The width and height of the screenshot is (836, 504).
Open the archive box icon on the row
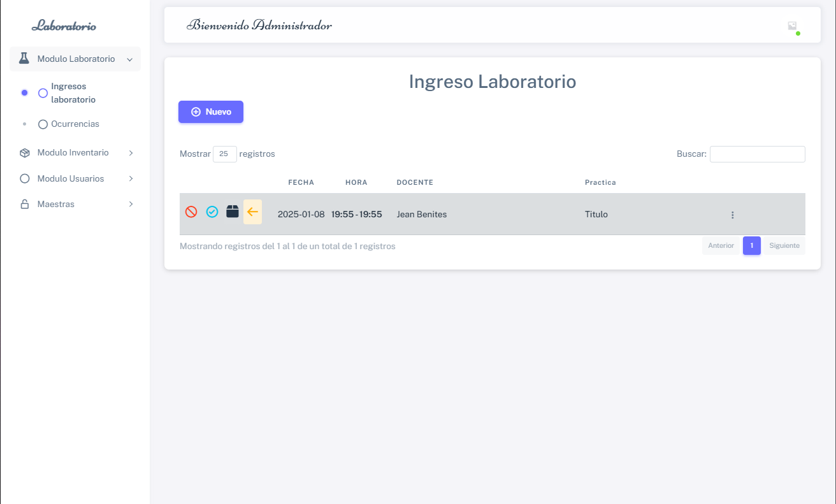[232, 211]
